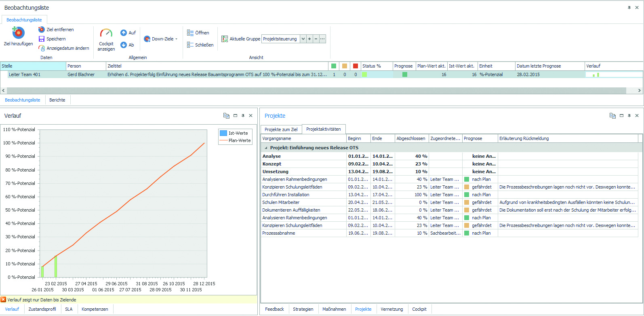This screenshot has width=644, height=316.
Task: Pin the Verlauf panel
Action: (243, 116)
